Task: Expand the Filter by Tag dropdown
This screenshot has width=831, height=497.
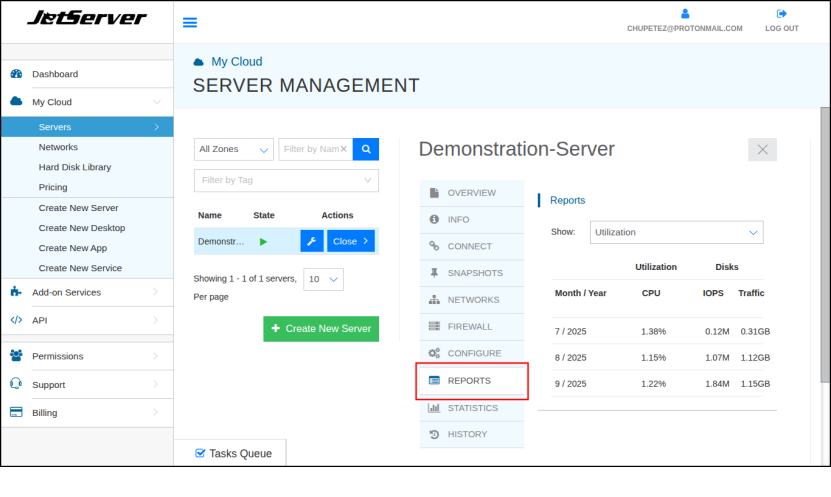Action: pyautogui.click(x=286, y=180)
